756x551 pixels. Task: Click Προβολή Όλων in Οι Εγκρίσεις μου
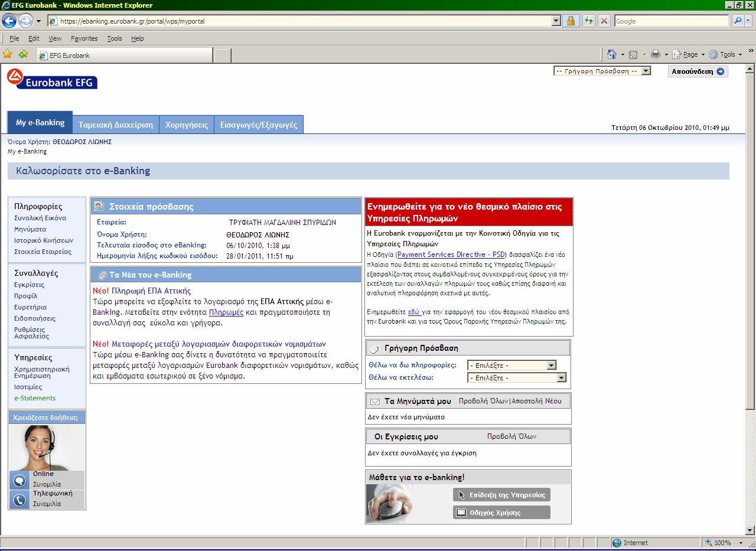(x=512, y=437)
